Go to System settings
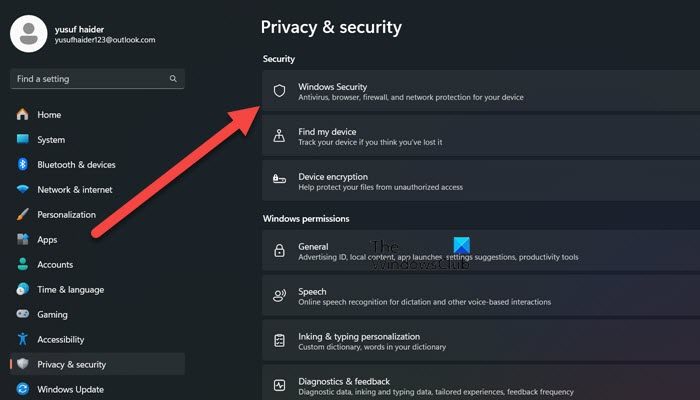 [51, 140]
